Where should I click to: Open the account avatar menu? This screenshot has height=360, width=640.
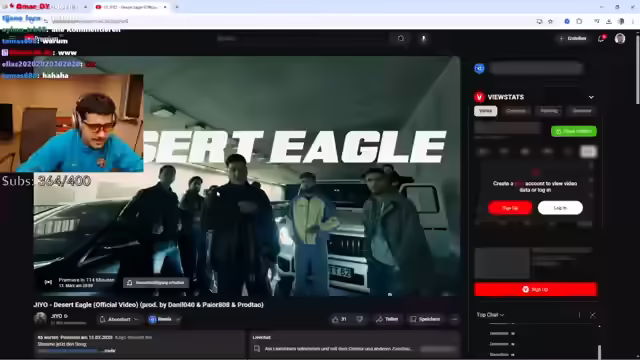pos(620,38)
